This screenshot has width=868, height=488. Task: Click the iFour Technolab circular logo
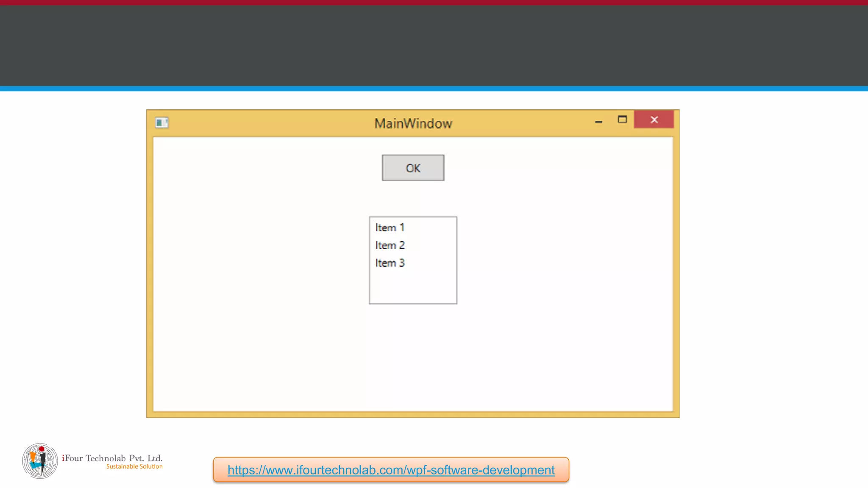(x=40, y=461)
